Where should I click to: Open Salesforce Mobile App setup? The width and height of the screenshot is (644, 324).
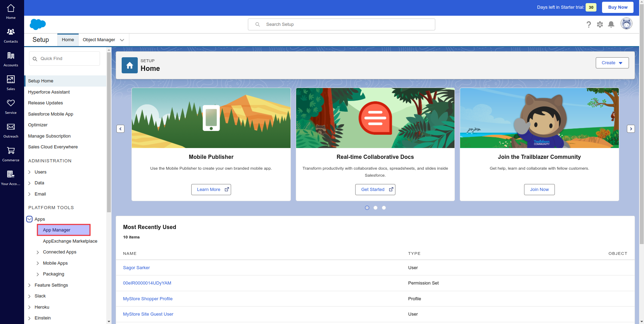pos(51,114)
